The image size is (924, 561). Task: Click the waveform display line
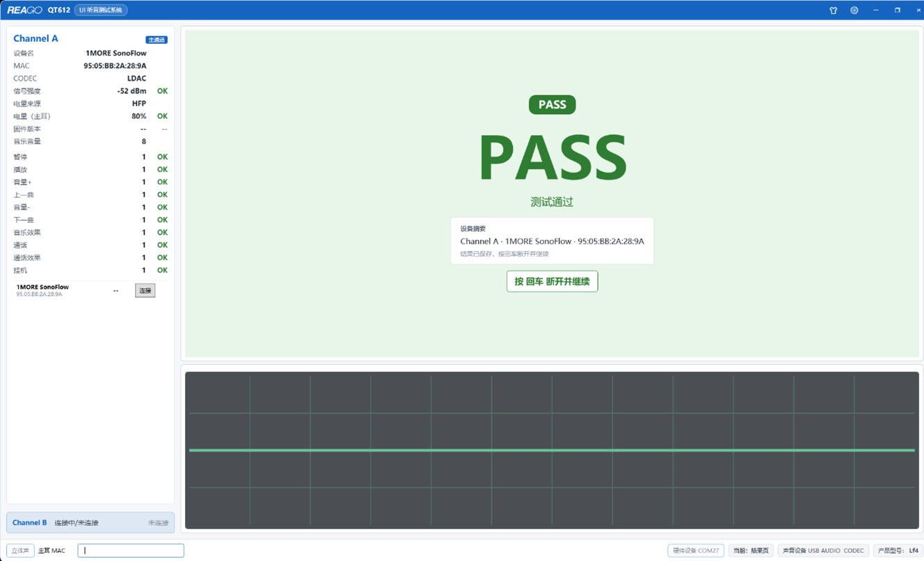point(552,450)
